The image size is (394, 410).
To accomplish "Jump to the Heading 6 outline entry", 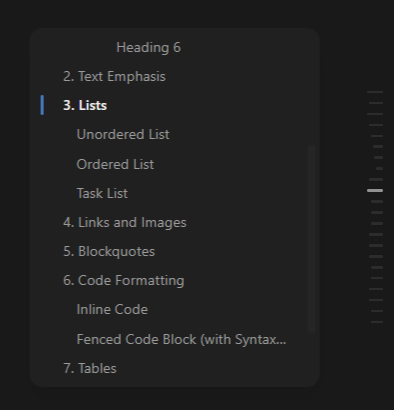I will pyautogui.click(x=149, y=47).
